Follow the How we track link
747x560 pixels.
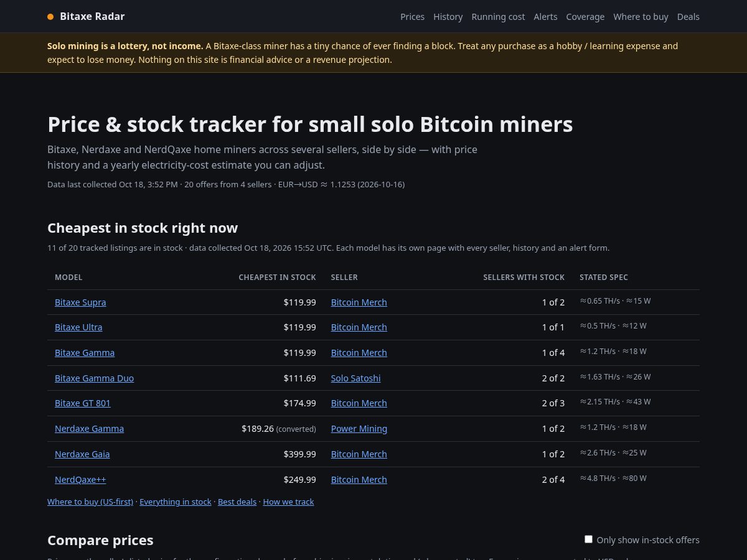click(288, 502)
